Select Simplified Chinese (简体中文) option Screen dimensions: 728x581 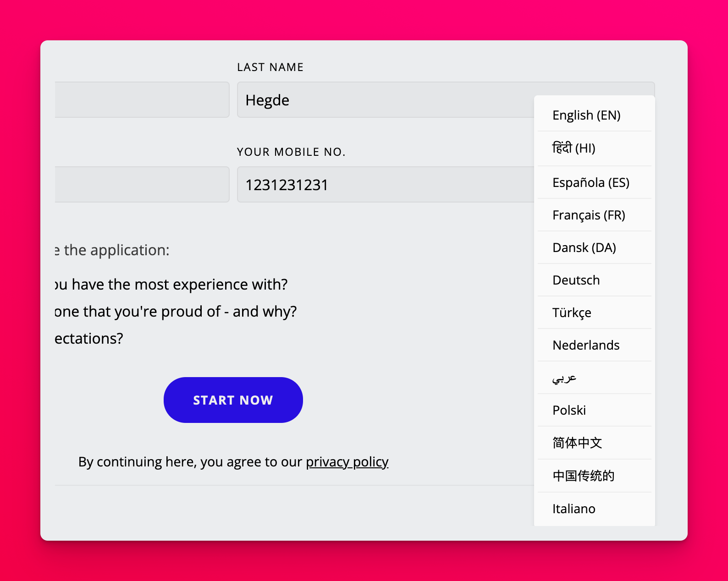click(x=577, y=443)
